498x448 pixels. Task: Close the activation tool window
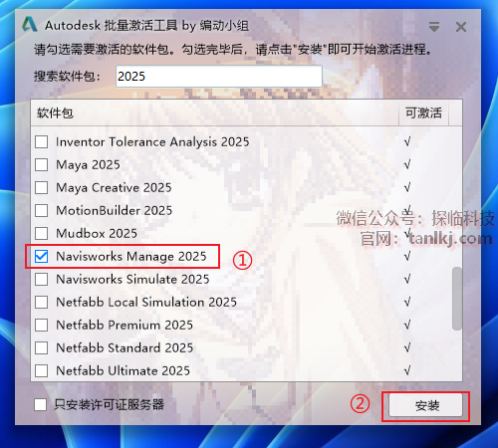tap(461, 27)
